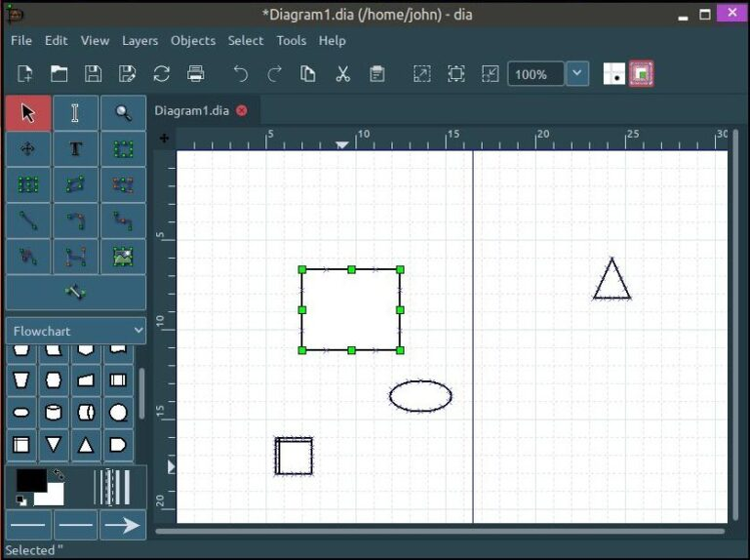Open the File menu
The height and width of the screenshot is (560, 750).
[x=21, y=41]
